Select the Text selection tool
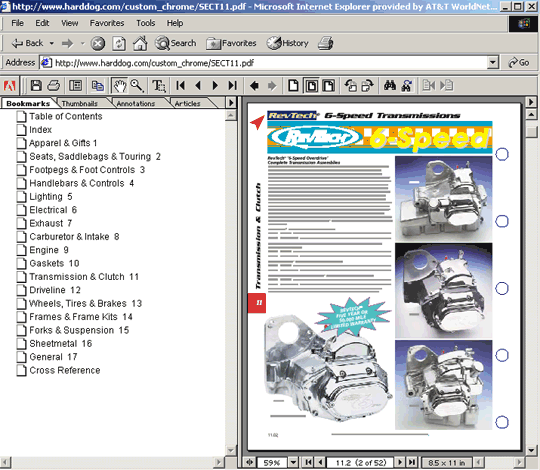This screenshot has width=540, height=470. pos(159,85)
